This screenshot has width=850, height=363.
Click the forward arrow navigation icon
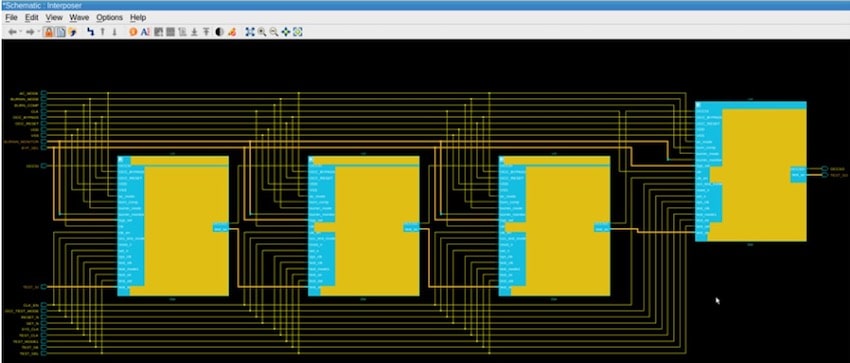(30, 32)
